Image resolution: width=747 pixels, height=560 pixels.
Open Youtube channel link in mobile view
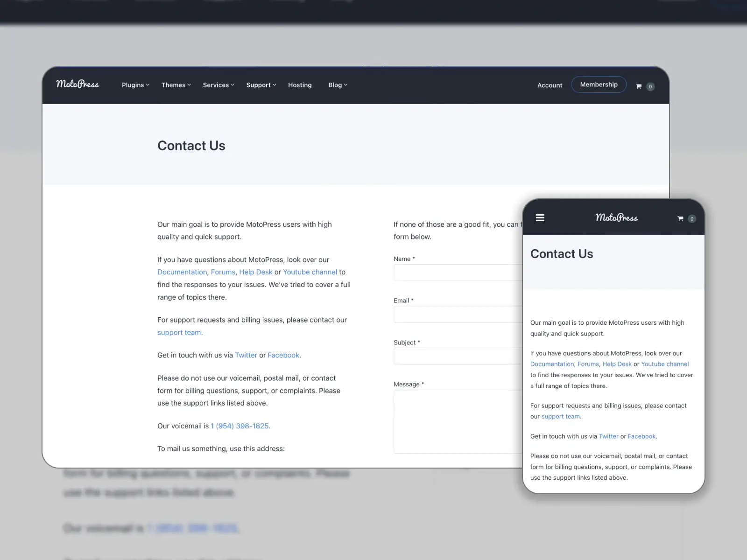pyautogui.click(x=665, y=364)
